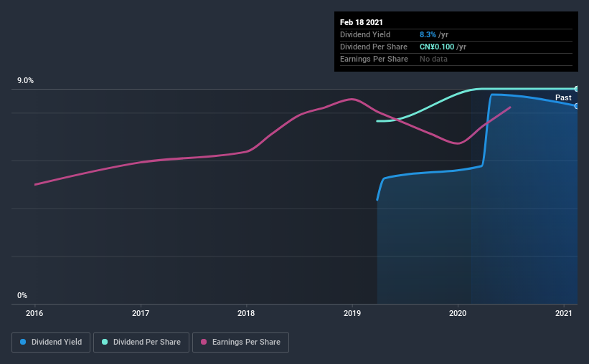Click the 8.3% Dividend Yield tooltip value

click(428, 34)
